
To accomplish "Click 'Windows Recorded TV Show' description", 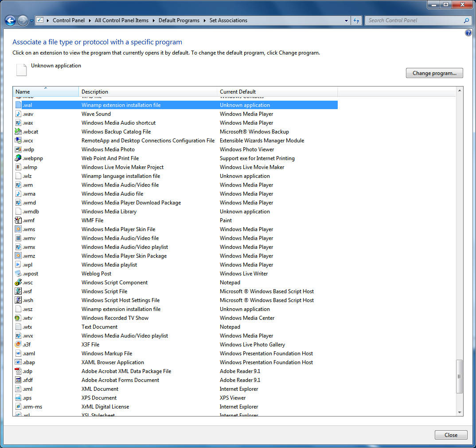I will click(115, 318).
